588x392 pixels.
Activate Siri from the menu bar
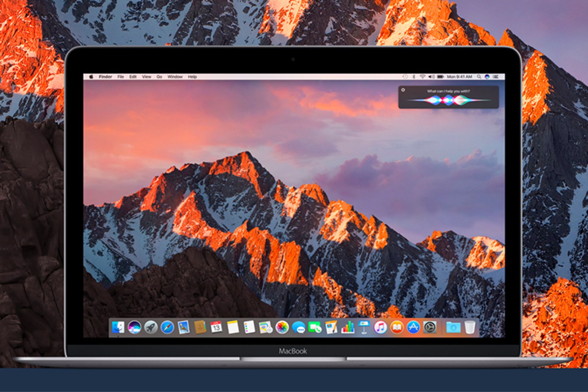(487, 77)
